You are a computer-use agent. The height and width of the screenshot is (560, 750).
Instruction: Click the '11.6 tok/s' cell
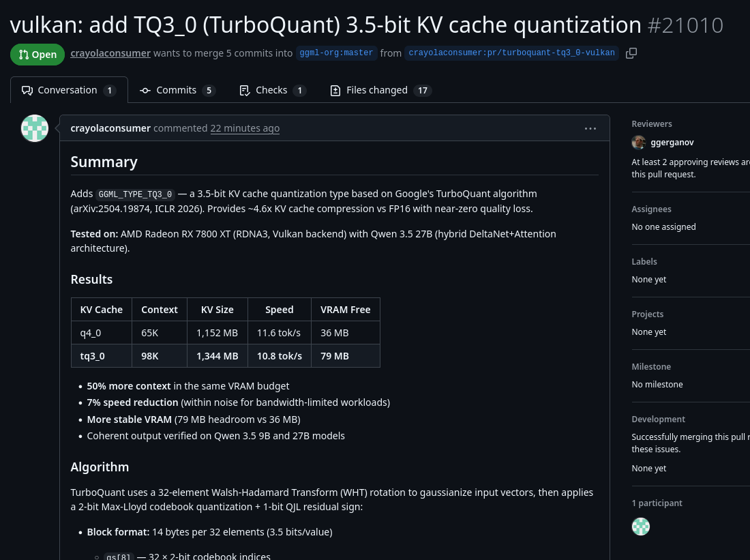tap(279, 333)
